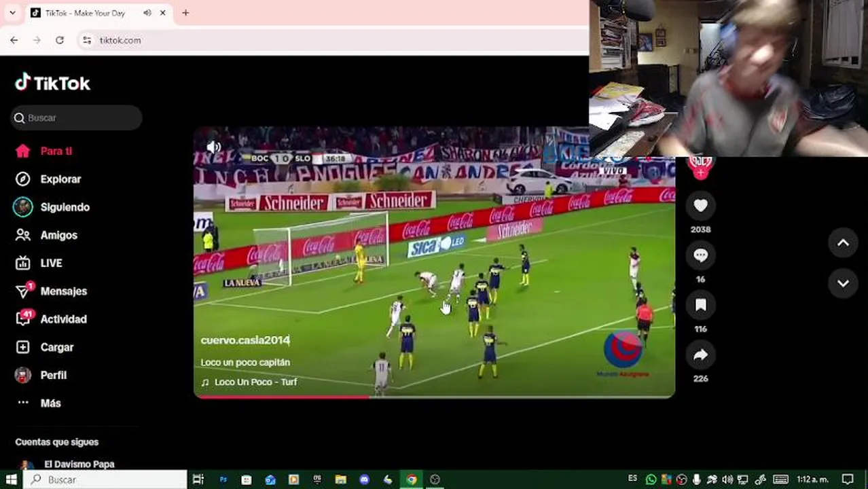The image size is (868, 489).
Task: Open File Explorer from taskbar
Action: pyautogui.click(x=341, y=479)
